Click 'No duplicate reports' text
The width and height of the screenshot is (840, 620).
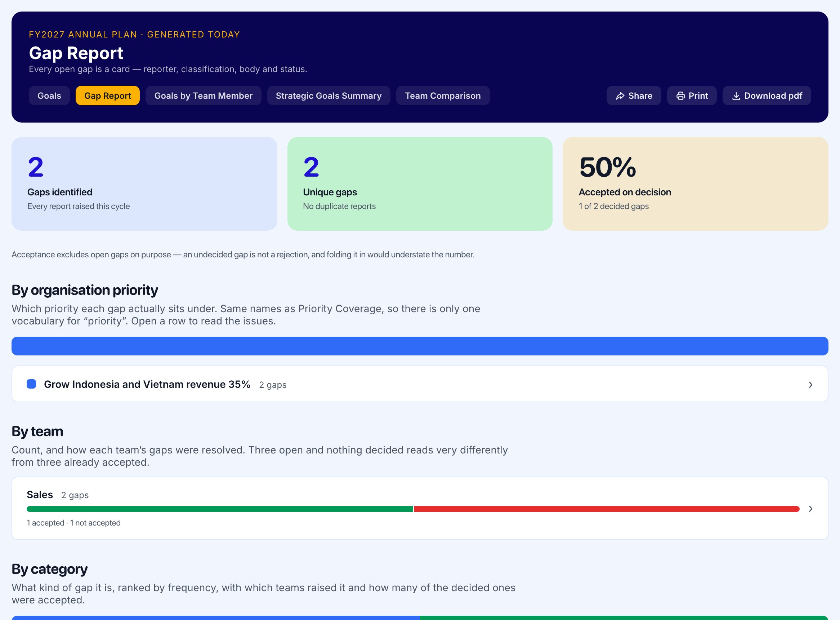point(339,206)
